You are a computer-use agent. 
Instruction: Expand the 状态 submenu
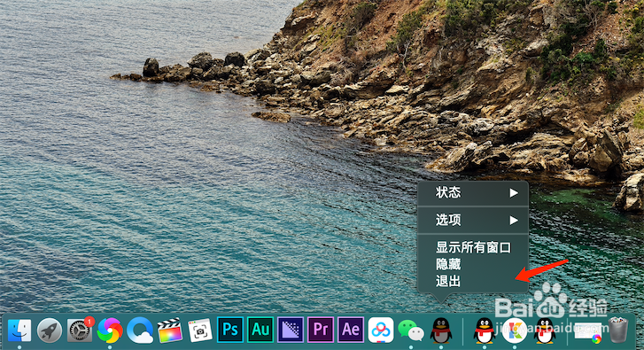pos(473,192)
